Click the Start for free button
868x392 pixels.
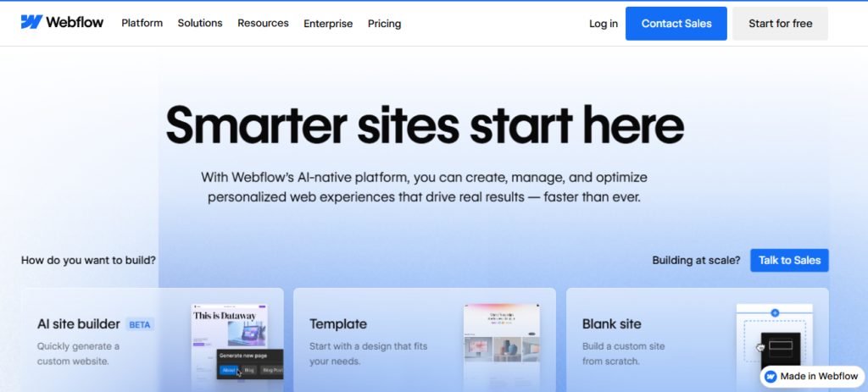(781, 23)
